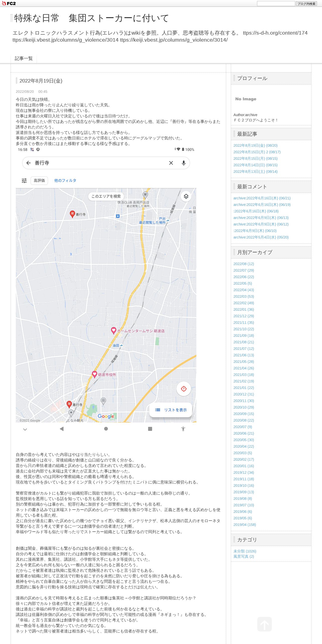Open the blog title 特殊な日常 link
Image resolution: width=322 pixels, height=644 pixels.
coord(92,18)
